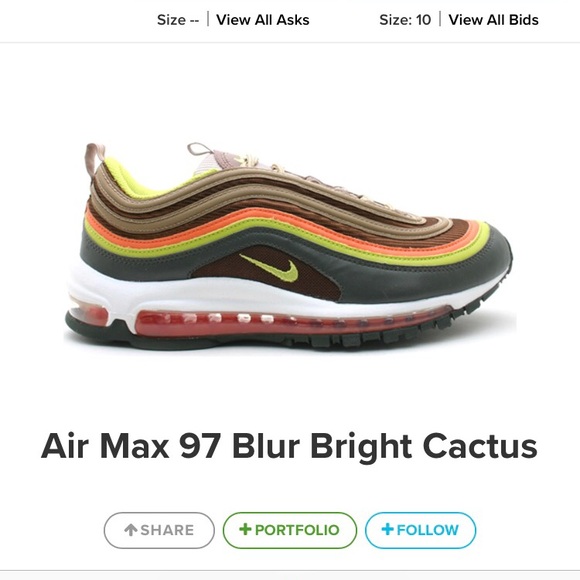Click the '10' size value for bids

pos(423,20)
